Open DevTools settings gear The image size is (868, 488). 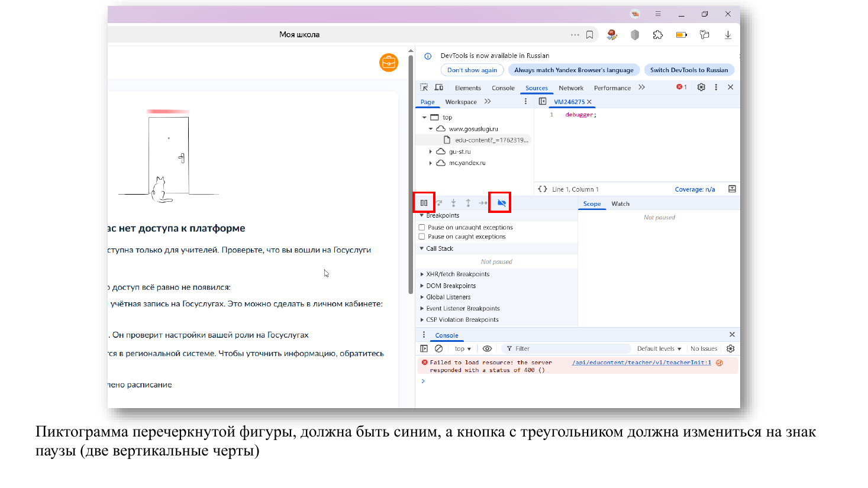tap(701, 87)
